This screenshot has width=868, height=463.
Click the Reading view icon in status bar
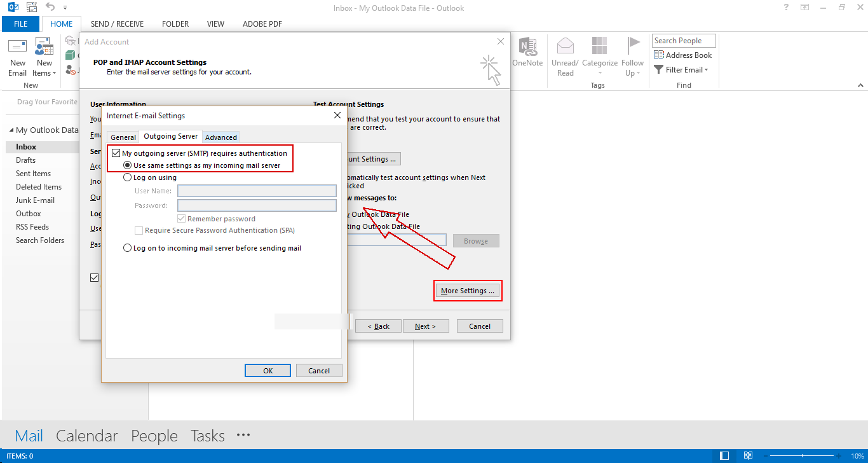tap(748, 456)
